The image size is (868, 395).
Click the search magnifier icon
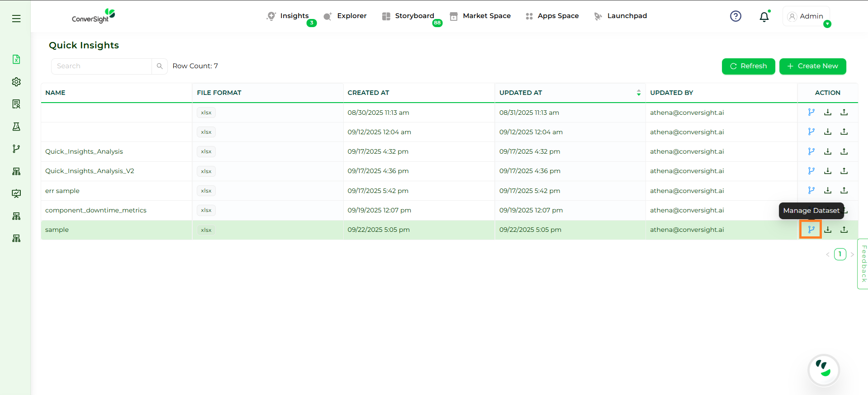[160, 66]
